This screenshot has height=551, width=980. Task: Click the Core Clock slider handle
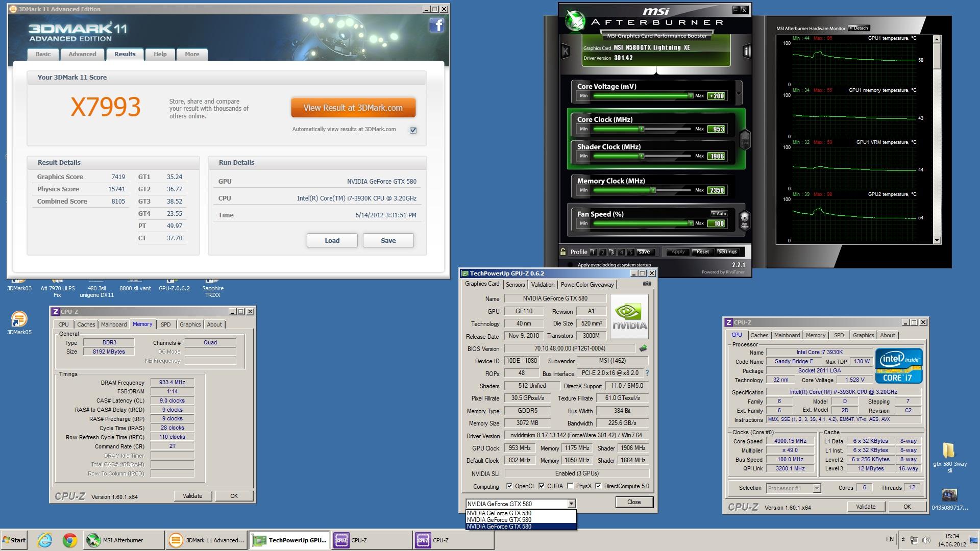point(642,129)
